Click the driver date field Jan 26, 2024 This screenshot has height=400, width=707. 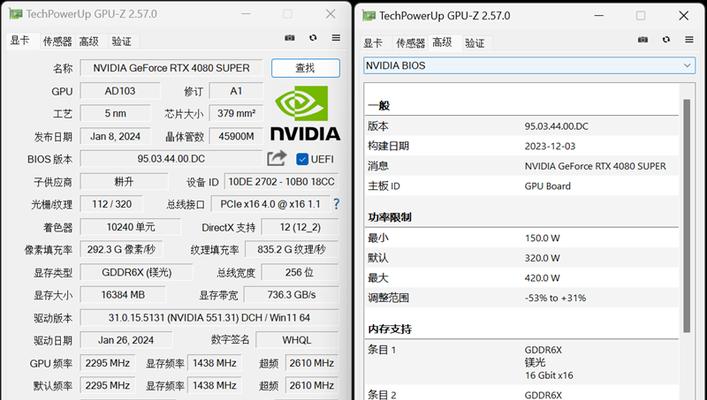[x=126, y=340]
